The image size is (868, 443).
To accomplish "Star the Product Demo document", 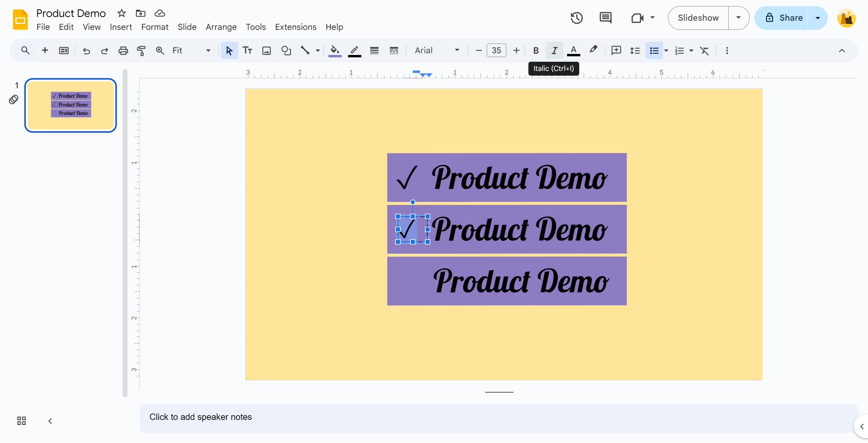I will [121, 13].
